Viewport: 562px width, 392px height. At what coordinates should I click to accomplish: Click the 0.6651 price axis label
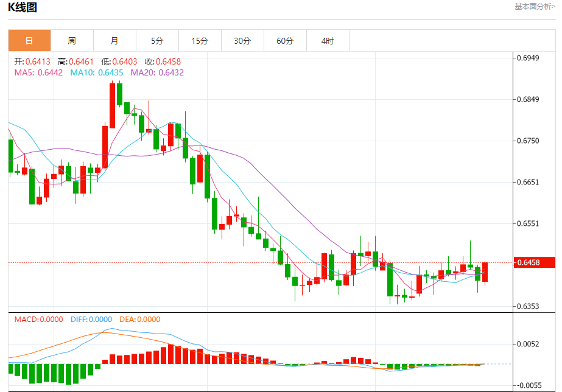[527, 182]
